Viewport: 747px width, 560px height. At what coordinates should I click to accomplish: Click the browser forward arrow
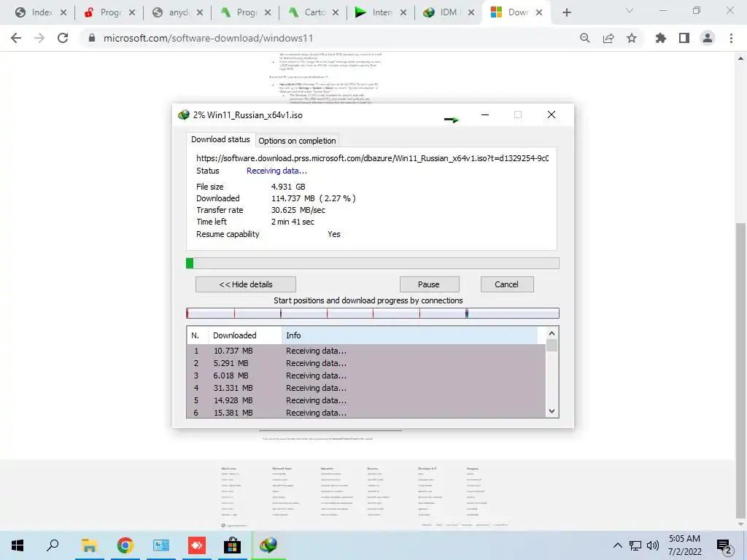click(39, 38)
